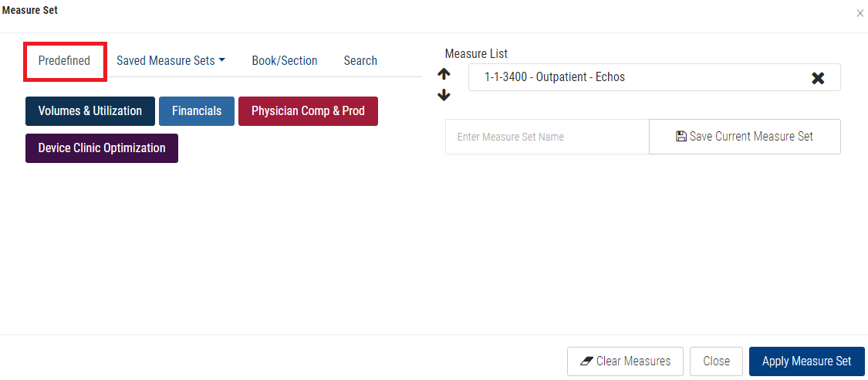Apply the measure set
Image resolution: width=868 pixels, height=380 pixels.
[x=806, y=361]
